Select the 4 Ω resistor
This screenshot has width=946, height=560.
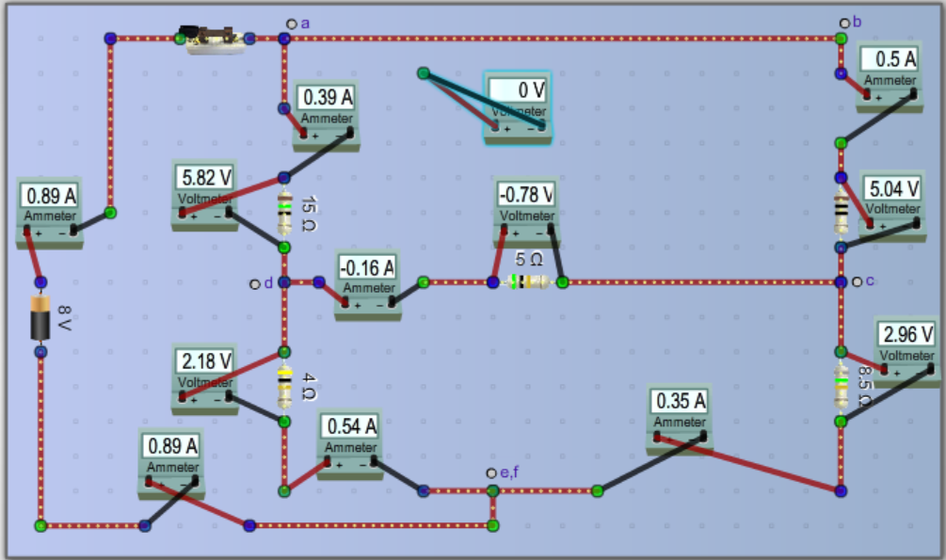[283, 381]
